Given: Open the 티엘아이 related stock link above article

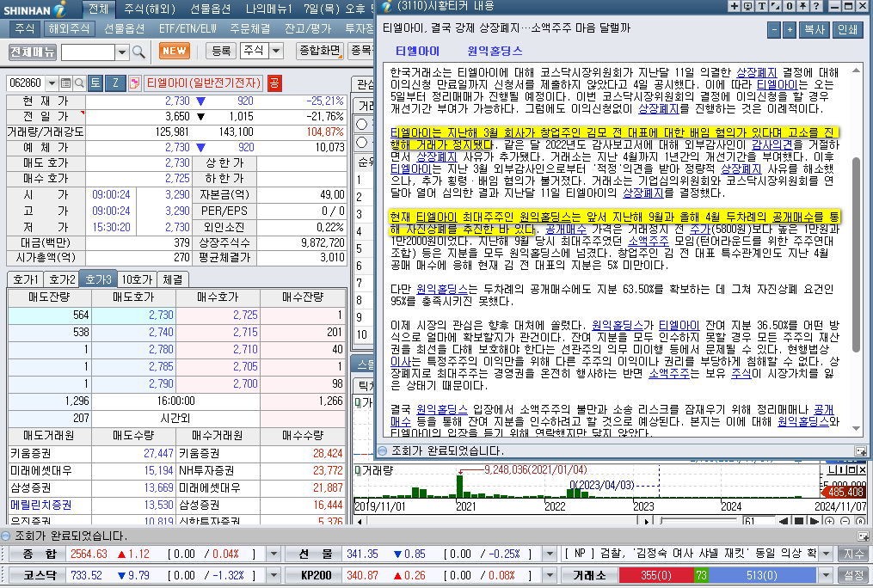Looking at the screenshot, I should click(x=417, y=52).
